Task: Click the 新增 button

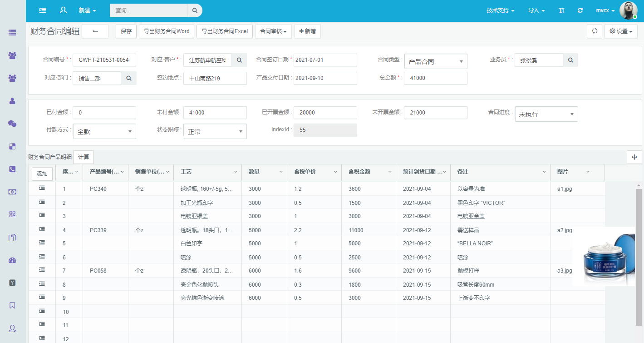Action: tap(307, 31)
